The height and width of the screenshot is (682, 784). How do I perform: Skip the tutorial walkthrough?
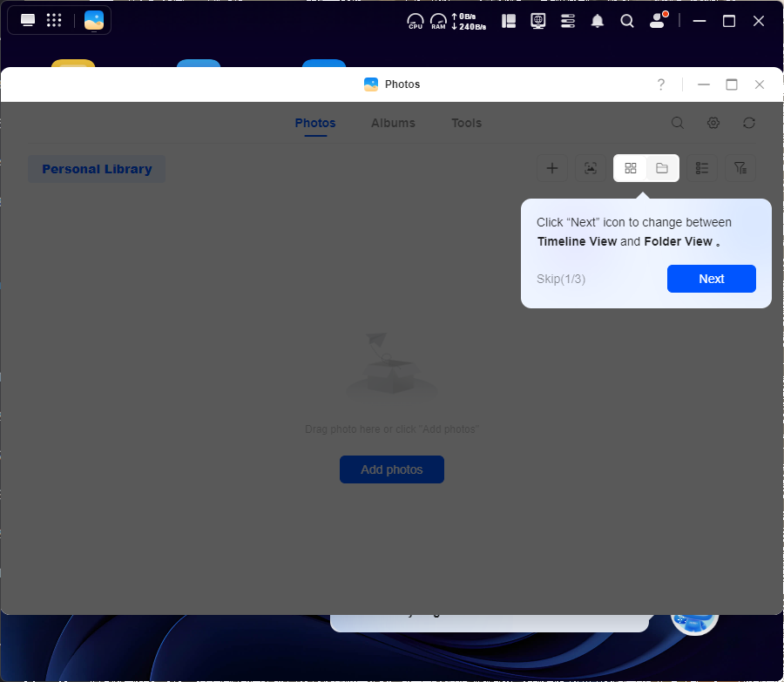pos(560,279)
